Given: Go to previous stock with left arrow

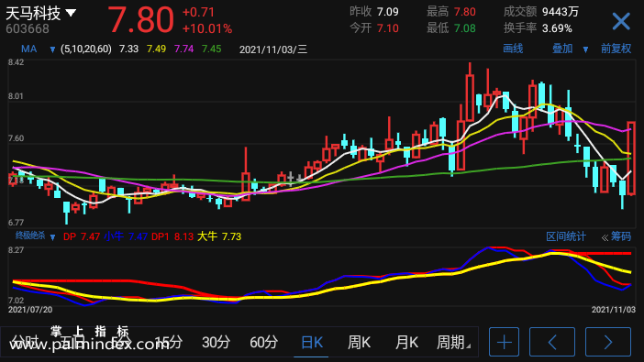Looking at the screenshot, I should click(x=552, y=342).
